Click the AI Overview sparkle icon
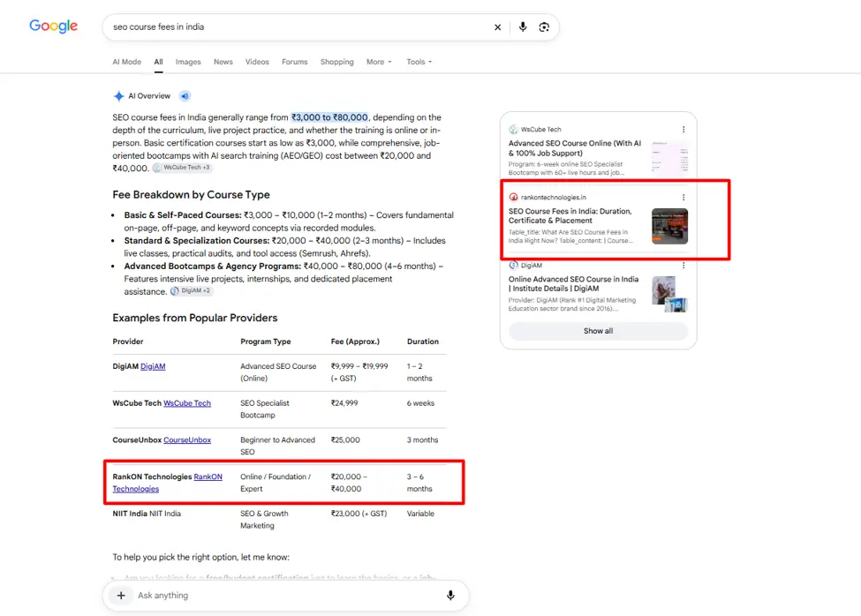The height and width of the screenshot is (616, 861). [x=118, y=96]
